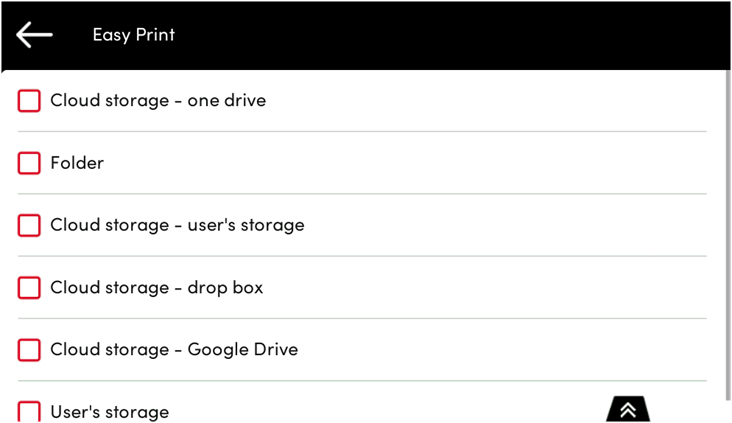Click the "Cloud storage - user's storage" label
This screenshot has width=732, height=423.
177,226
